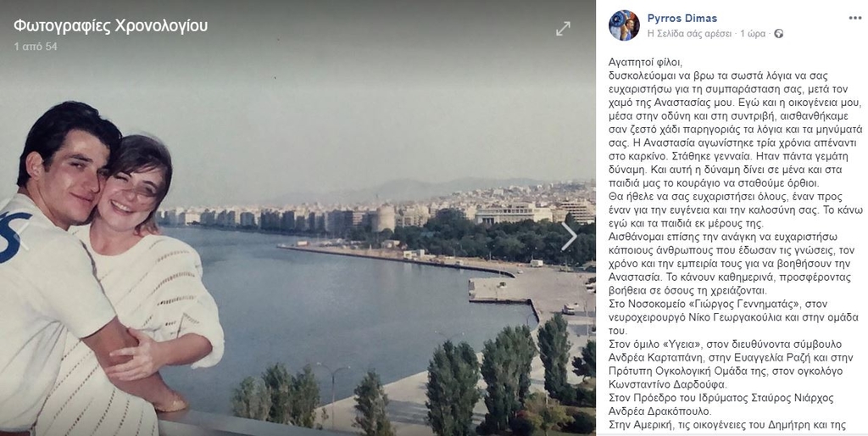Image resolution: width=868 pixels, height=436 pixels.
Task: Open the Φωτογραφίες Χρονολογίου album title
Action: pos(111,26)
